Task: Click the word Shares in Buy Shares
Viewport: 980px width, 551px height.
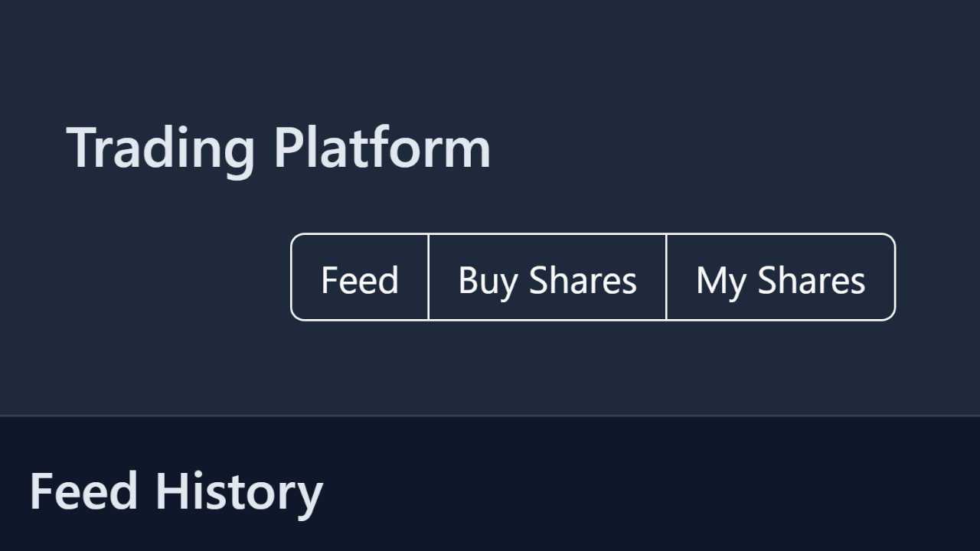Action: (x=583, y=280)
